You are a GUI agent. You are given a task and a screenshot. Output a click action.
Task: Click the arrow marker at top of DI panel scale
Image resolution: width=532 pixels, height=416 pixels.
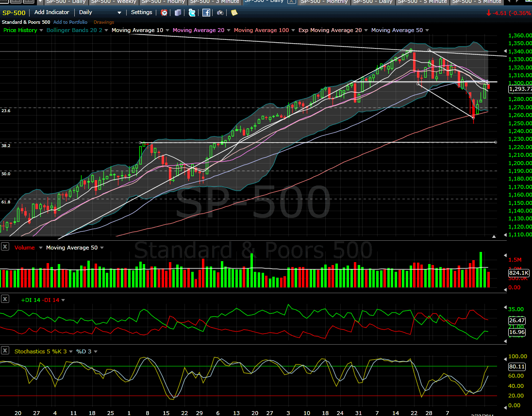pos(505,308)
